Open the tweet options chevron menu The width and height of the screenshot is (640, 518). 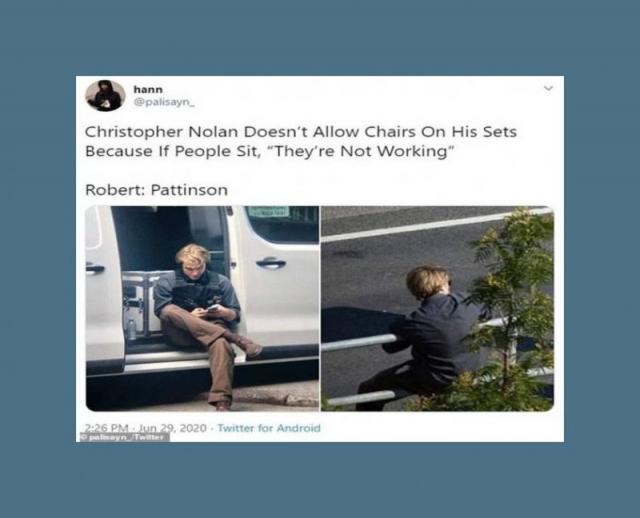tap(549, 88)
